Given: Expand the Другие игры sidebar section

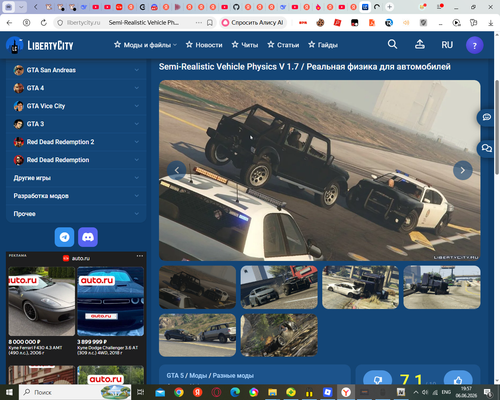Looking at the screenshot, I should [76, 178].
